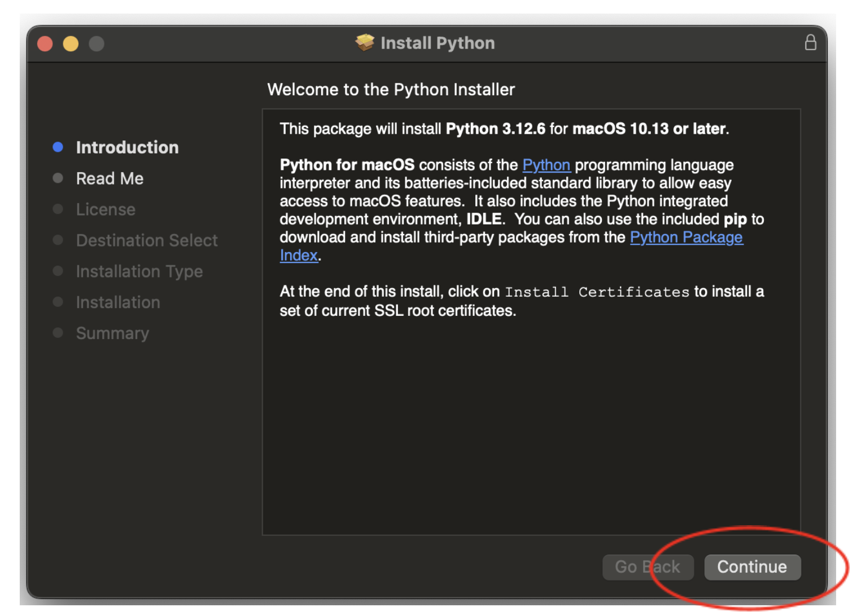This screenshot has width=857, height=616.
Task: Click the gray bullet next to Read Me
Action: pyautogui.click(x=58, y=178)
